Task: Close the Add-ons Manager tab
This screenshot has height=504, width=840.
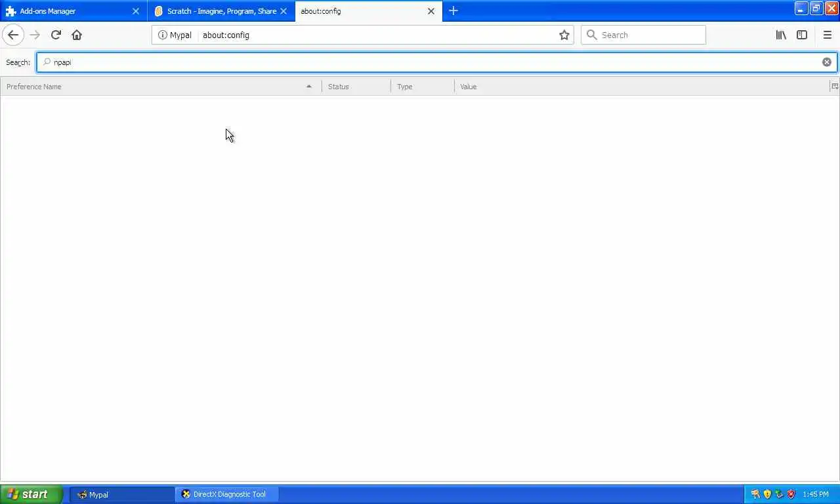Action: (x=136, y=11)
